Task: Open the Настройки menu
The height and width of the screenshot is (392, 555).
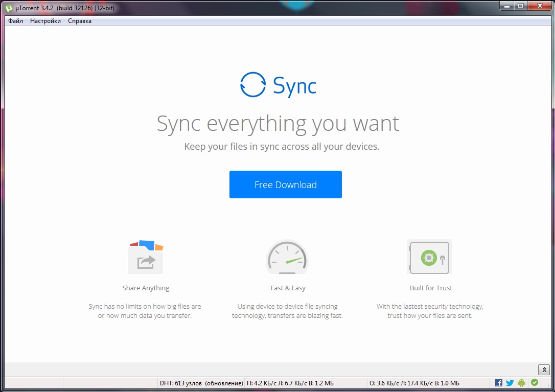Action: click(x=45, y=21)
